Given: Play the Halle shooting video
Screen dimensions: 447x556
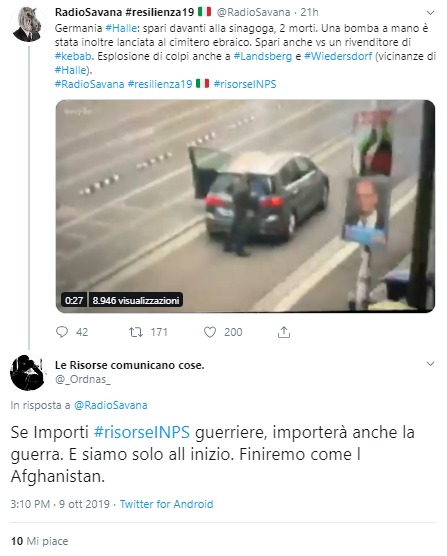Looking at the screenshot, I should click(x=245, y=206).
